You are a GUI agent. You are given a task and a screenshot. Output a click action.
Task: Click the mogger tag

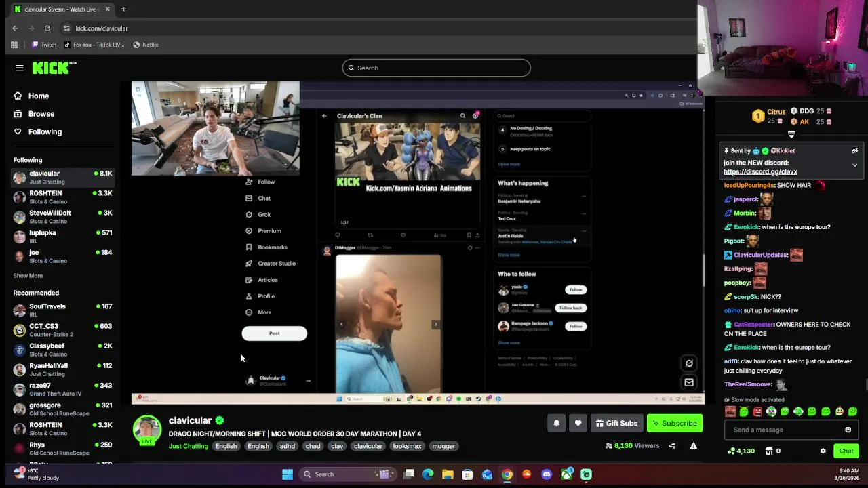(x=443, y=446)
